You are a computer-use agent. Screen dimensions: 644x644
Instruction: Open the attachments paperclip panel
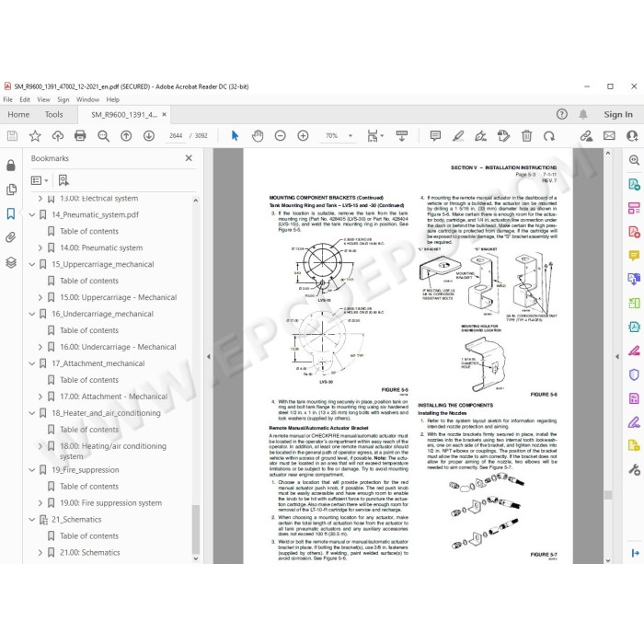(x=11, y=237)
